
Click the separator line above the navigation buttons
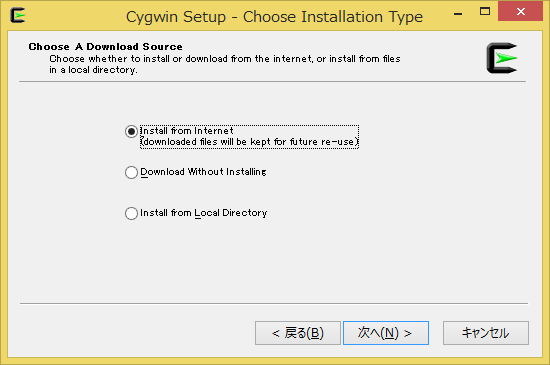click(274, 303)
